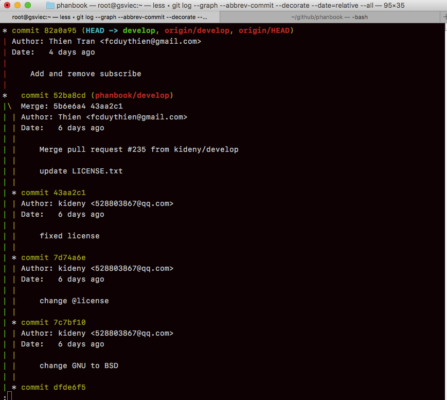The width and height of the screenshot is (447, 400).
Task: Click the phanbook/develop ref label
Action: 132,95
